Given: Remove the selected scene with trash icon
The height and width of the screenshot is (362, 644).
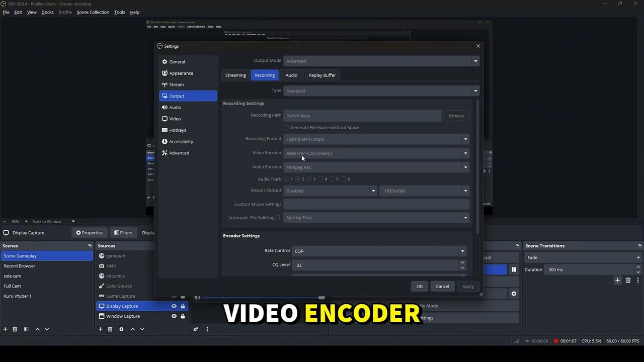Looking at the screenshot, I should click(15, 329).
